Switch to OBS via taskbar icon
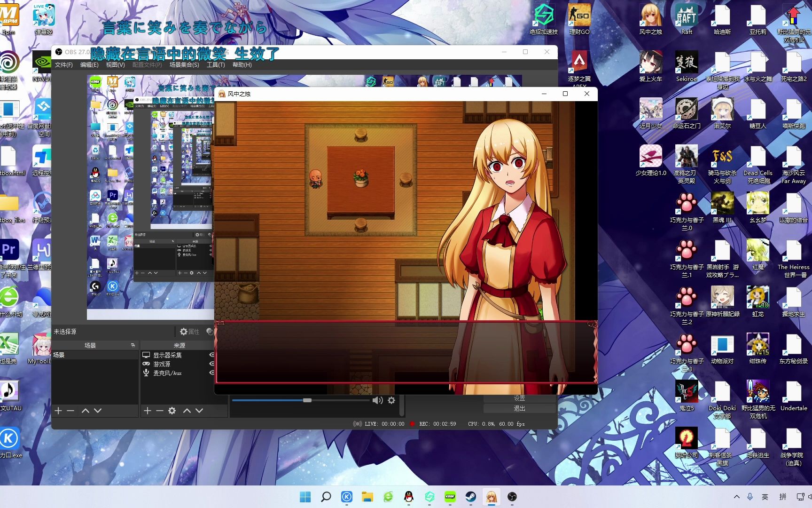Viewport: 812px width, 508px height. [512, 497]
